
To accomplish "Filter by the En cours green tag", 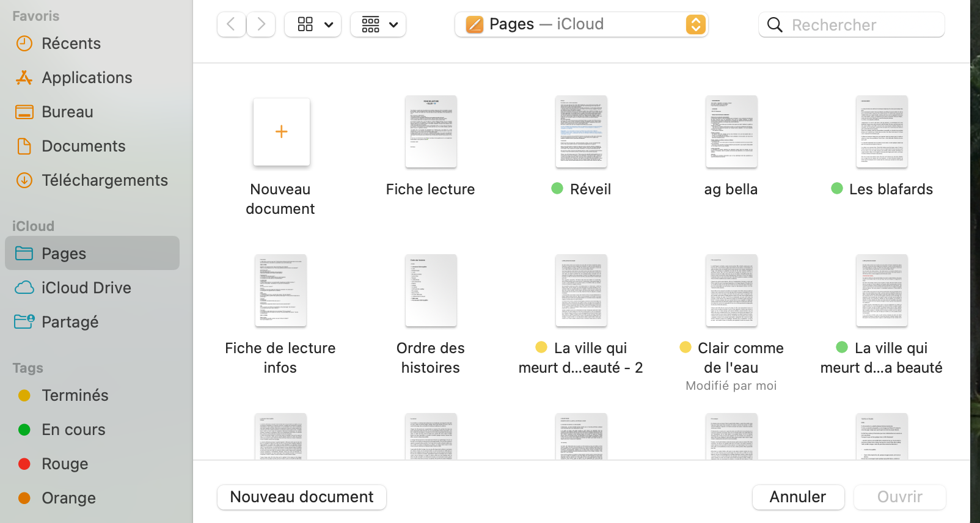I will (x=73, y=430).
